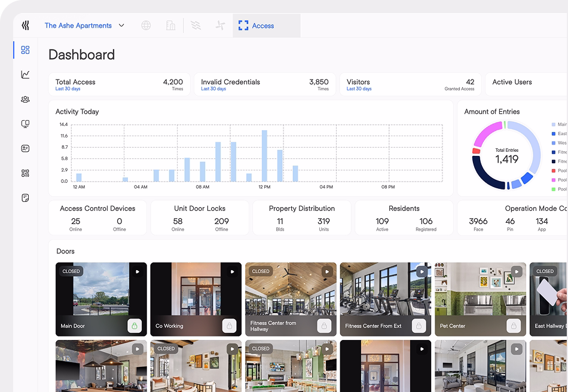Open the Main Door camera thumbnail

pyautogui.click(x=101, y=299)
